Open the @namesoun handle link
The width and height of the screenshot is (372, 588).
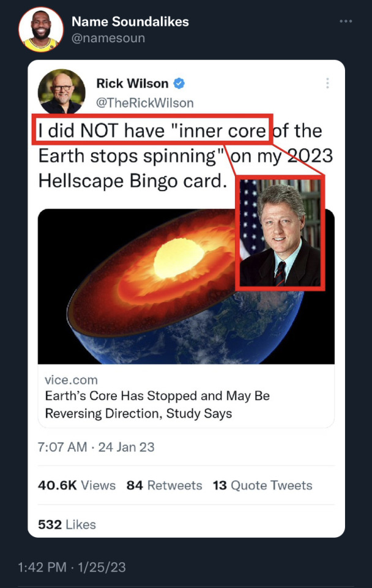click(x=108, y=39)
